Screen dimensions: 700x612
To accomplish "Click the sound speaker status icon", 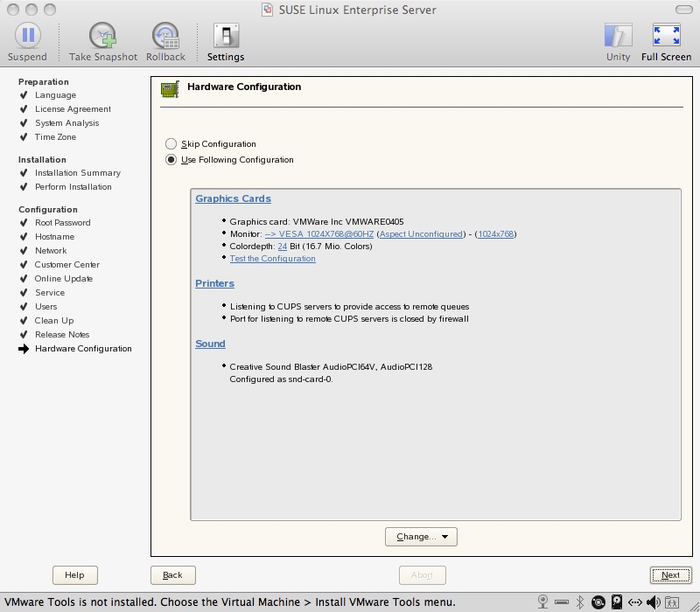I will tap(653, 602).
